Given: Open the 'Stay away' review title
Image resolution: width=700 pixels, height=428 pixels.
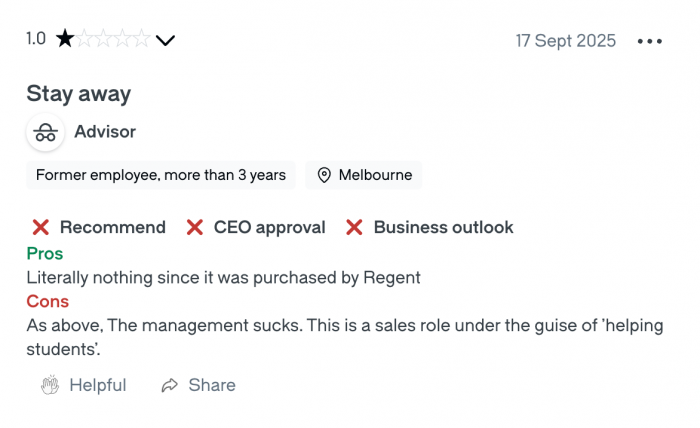Looking at the screenshot, I should pos(79,94).
